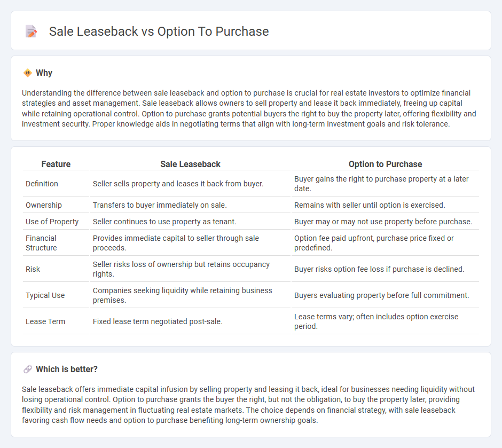Select the page title Sale Leaseback vs Option To Purchase
The image size is (502, 448).
159,32
